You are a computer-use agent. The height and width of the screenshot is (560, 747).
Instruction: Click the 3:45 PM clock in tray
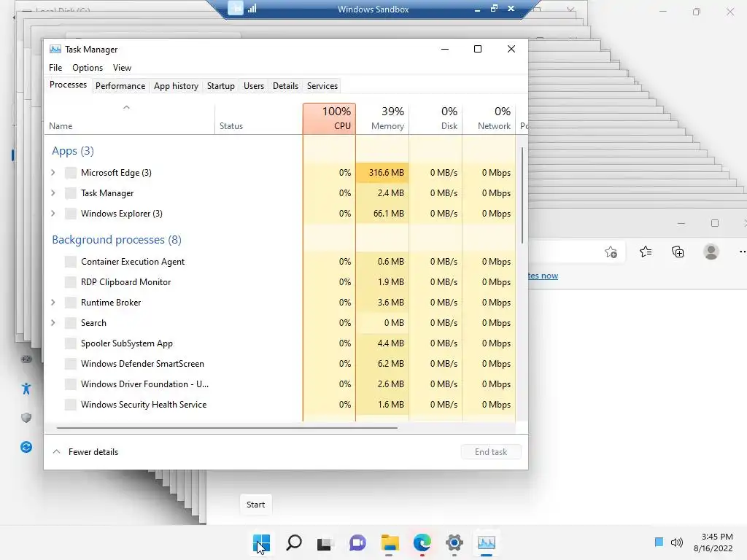(x=716, y=537)
